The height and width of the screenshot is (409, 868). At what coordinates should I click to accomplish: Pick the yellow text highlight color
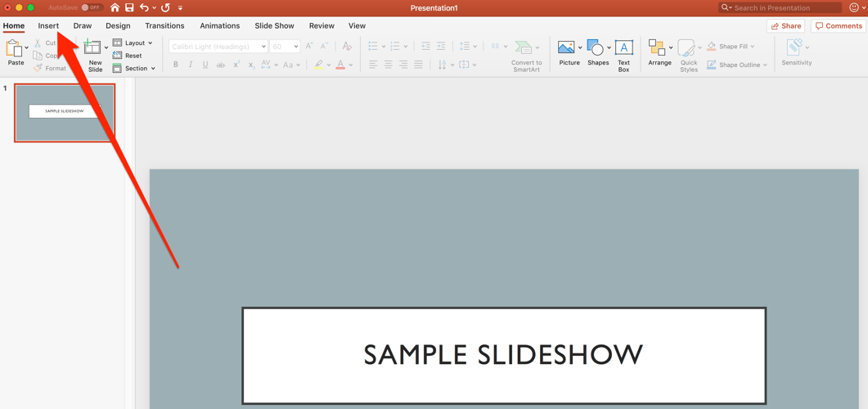[x=318, y=65]
